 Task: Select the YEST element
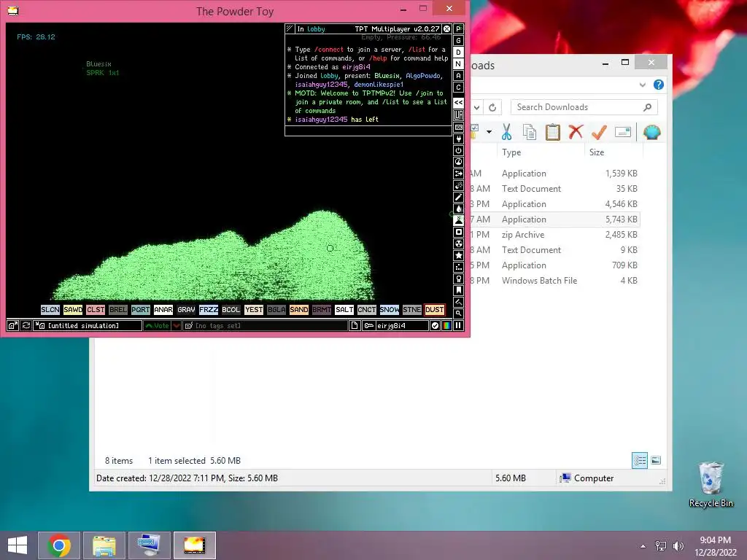point(254,310)
